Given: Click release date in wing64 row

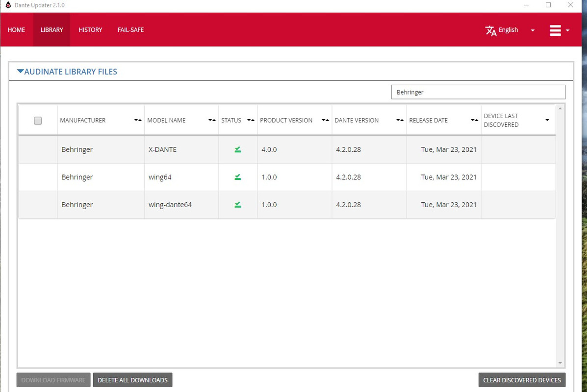Looking at the screenshot, I should (449, 177).
